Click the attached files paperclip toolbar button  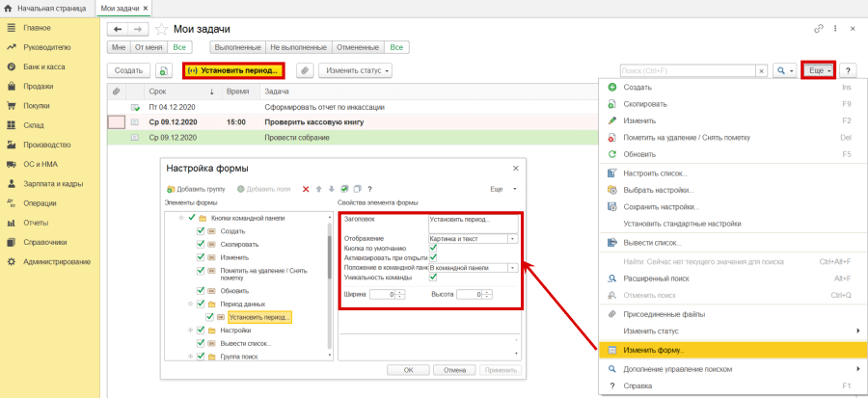[305, 70]
